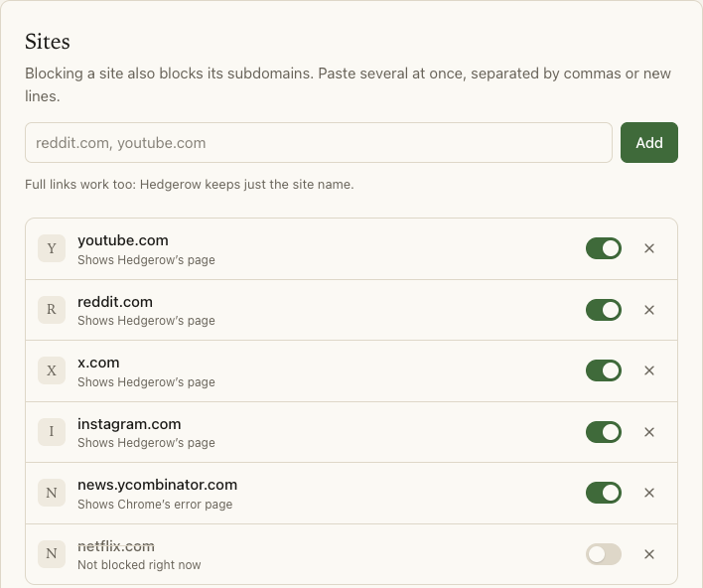Delete netflix.com using its X icon
The height and width of the screenshot is (588, 703).
tap(648, 554)
